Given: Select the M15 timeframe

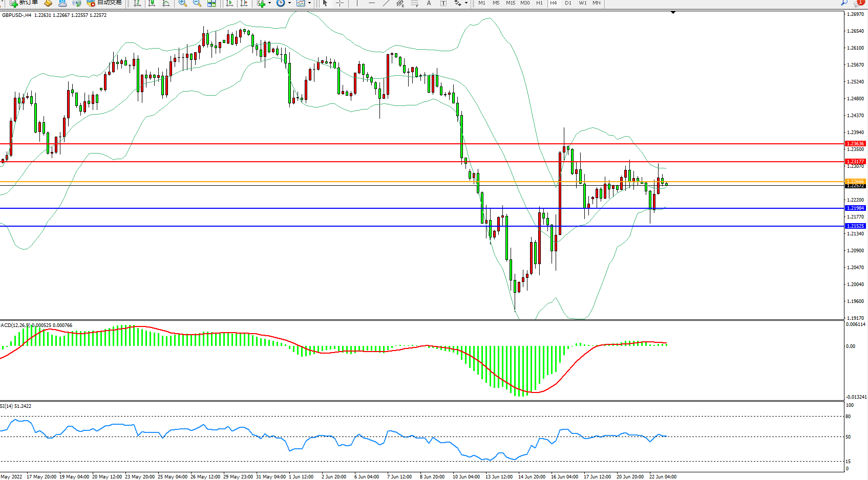Looking at the screenshot, I should [x=511, y=3].
